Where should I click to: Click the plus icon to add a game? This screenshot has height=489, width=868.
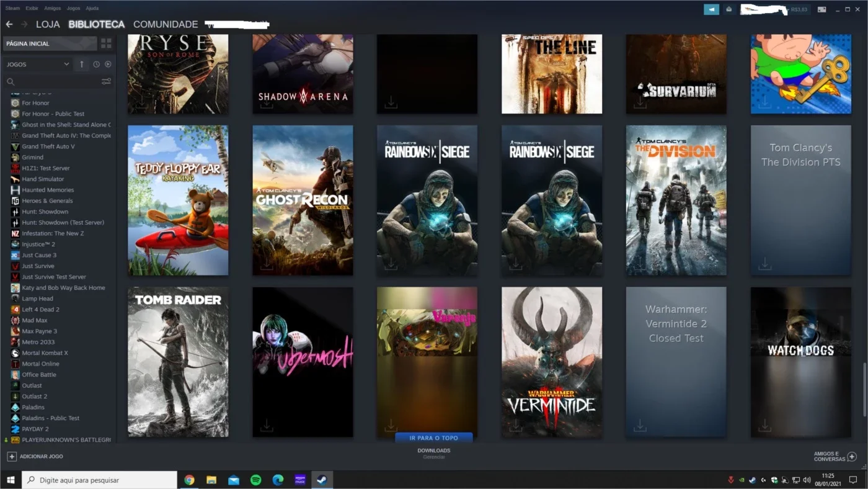tap(12, 456)
